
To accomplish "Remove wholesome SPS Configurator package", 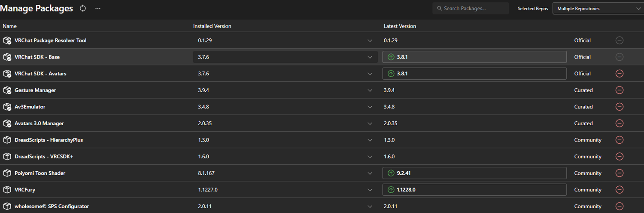I will tap(619, 206).
